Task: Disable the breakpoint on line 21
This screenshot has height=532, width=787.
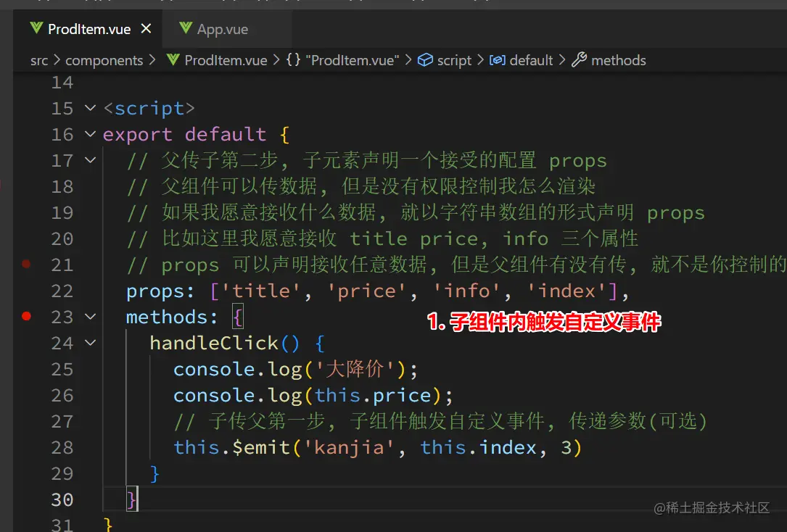Action: point(26,265)
